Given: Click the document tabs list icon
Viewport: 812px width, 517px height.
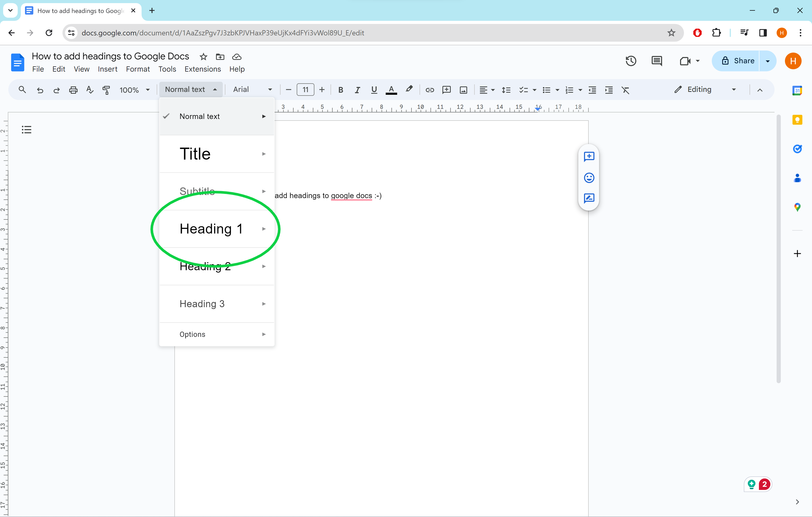Looking at the screenshot, I should (27, 129).
